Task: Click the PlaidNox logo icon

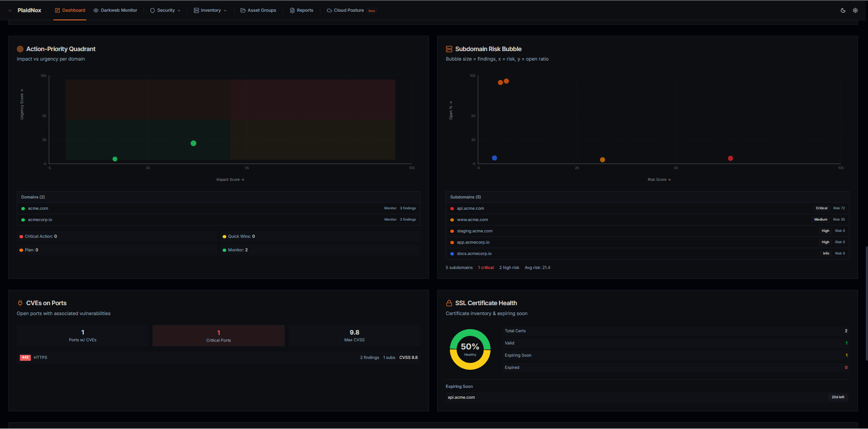Action: (x=10, y=10)
